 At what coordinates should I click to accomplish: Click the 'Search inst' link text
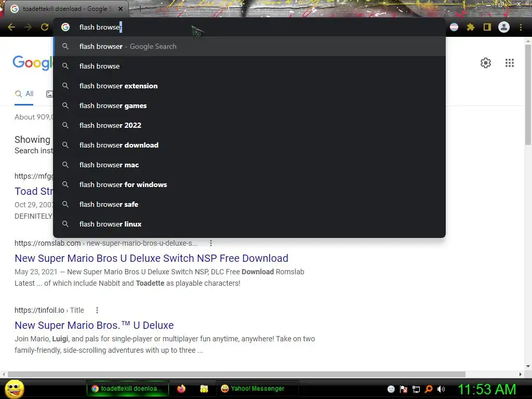[34, 151]
